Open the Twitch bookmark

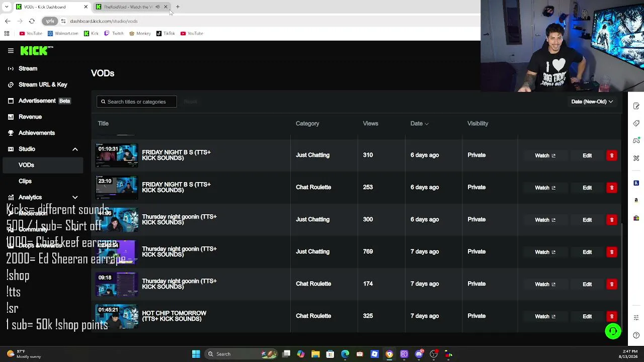tap(114, 34)
